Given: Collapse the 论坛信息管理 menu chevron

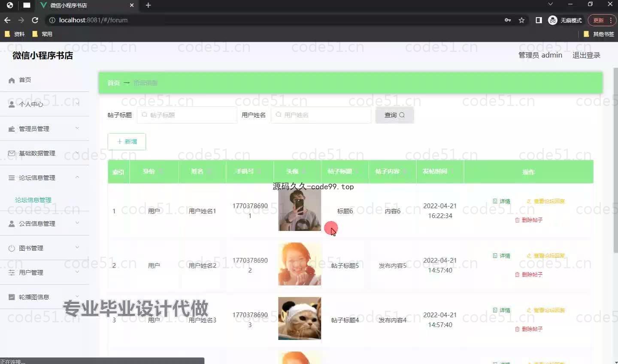Looking at the screenshot, I should click(x=77, y=177).
